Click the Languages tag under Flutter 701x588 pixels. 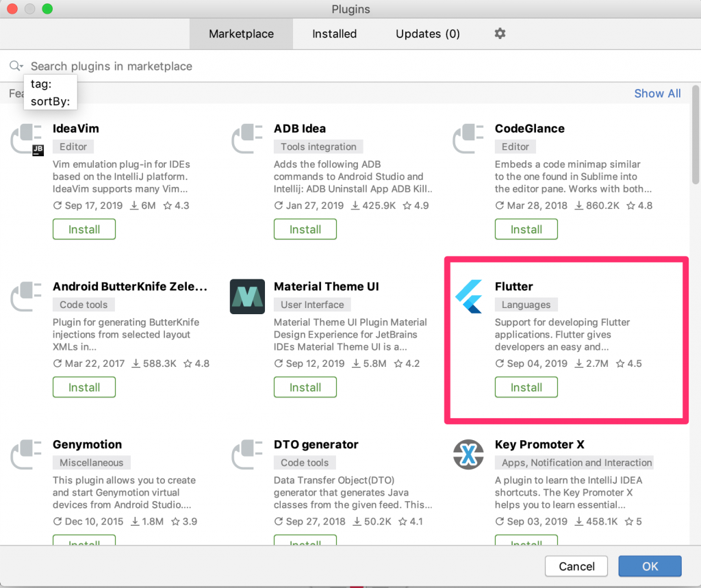click(526, 305)
